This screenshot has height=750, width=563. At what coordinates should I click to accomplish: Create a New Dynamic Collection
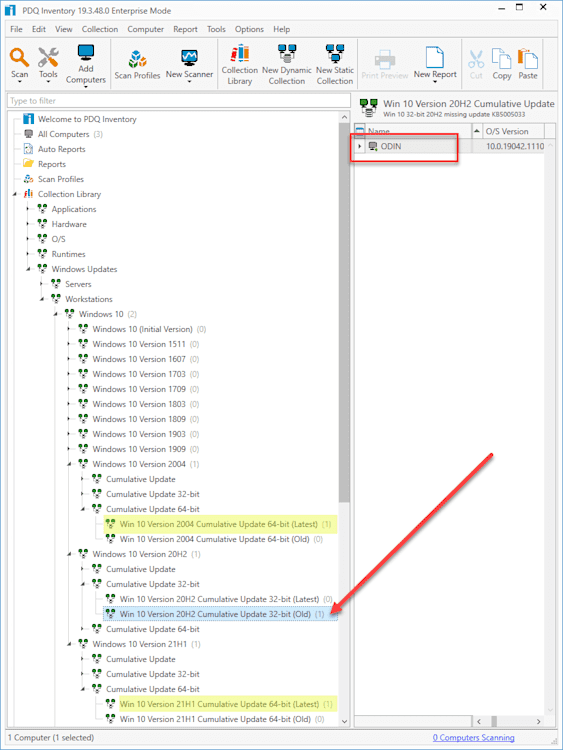(287, 64)
